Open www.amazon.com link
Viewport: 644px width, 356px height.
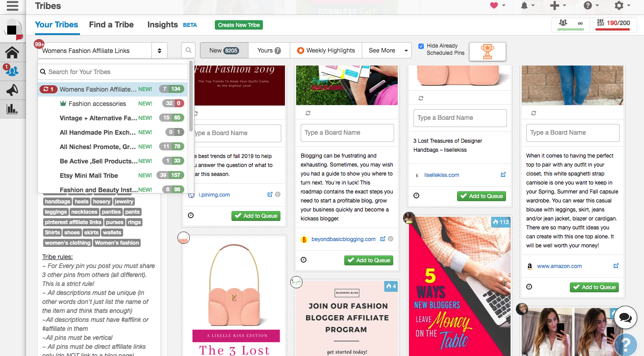(560, 266)
